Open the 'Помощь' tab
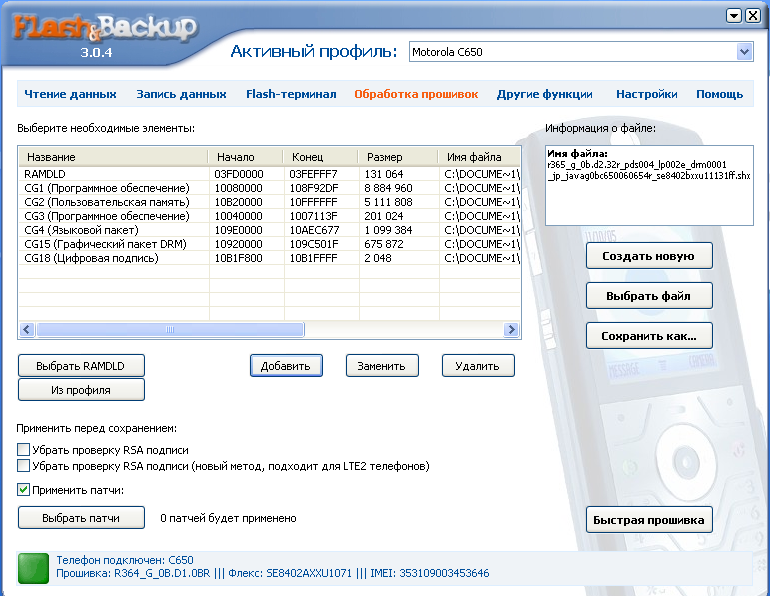This screenshot has width=770, height=596. click(719, 94)
